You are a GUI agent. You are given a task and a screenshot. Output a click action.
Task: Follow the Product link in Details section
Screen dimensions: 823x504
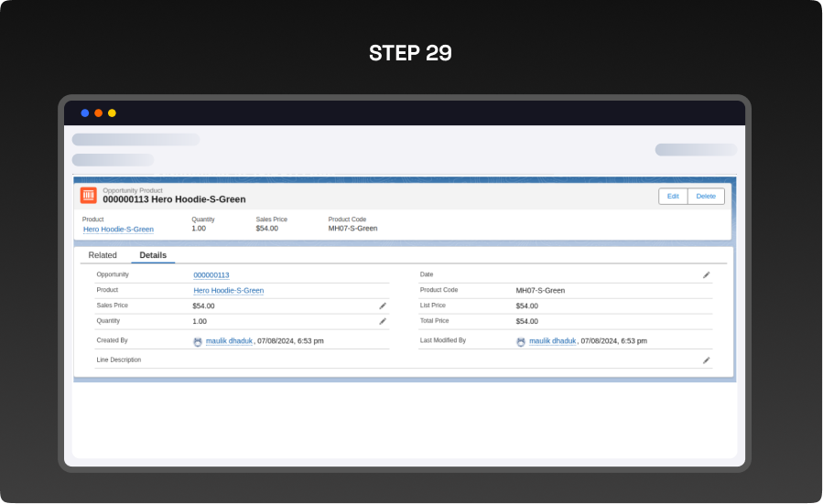point(228,290)
